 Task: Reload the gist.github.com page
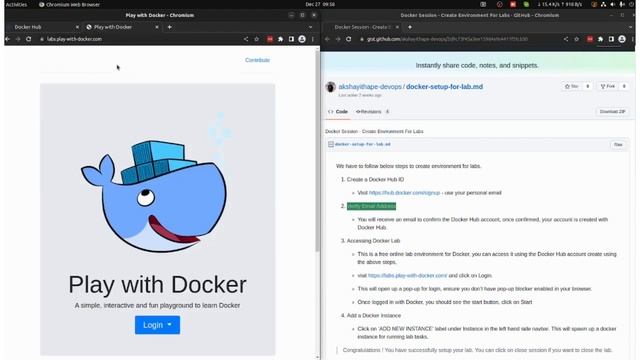pos(349,39)
